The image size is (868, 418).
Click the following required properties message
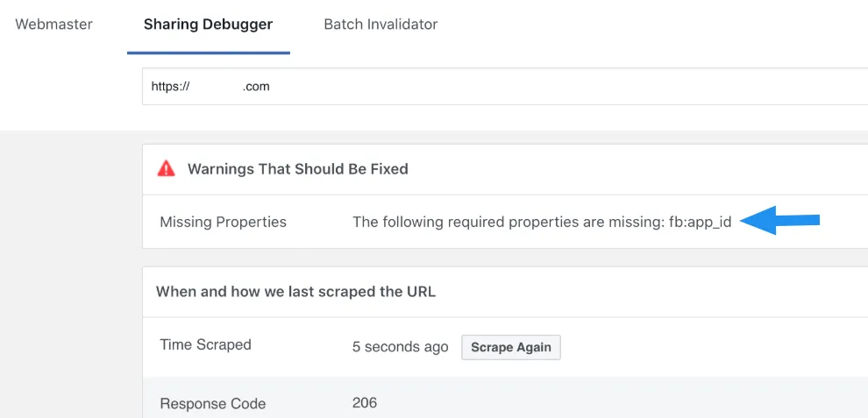pos(542,222)
